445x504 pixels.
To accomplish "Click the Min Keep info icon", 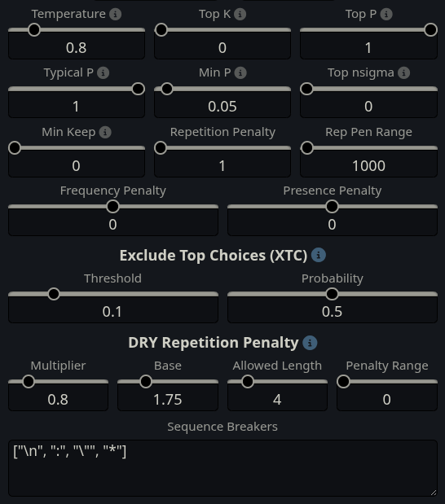I will click(x=105, y=132).
